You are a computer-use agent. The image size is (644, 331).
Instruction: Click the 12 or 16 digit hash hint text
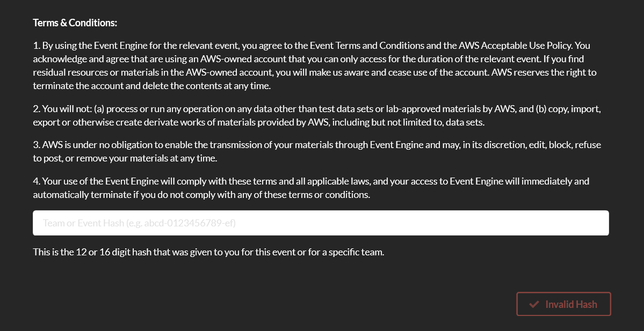coord(208,252)
